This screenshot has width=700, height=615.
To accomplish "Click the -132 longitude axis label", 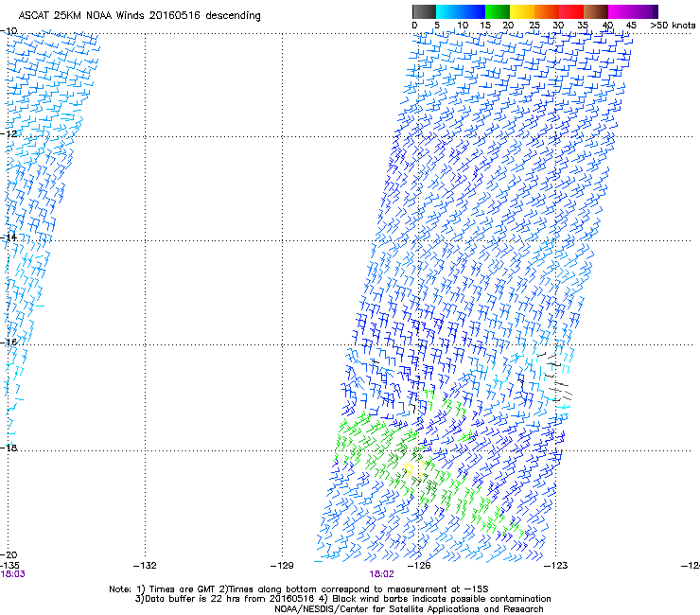I will tap(145, 566).
